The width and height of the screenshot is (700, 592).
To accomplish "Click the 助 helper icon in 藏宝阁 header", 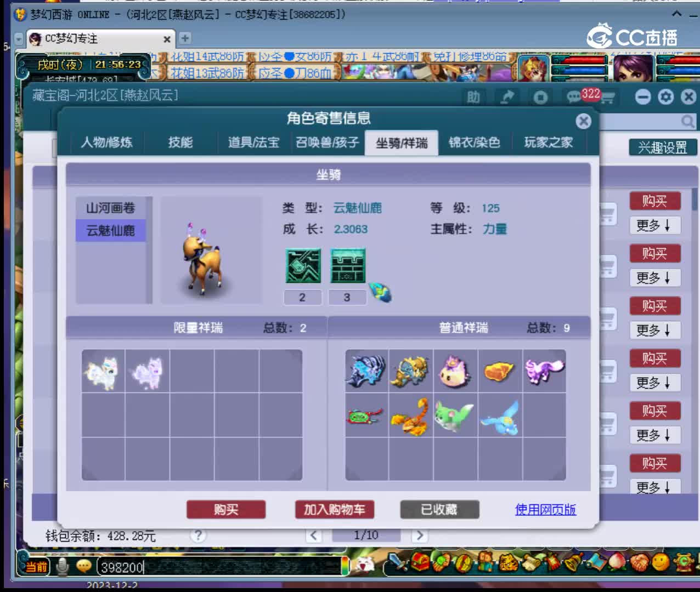I will (x=473, y=98).
